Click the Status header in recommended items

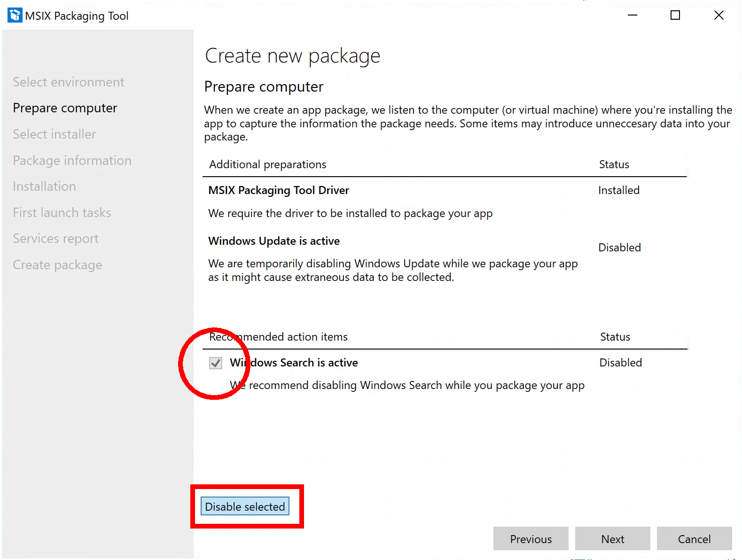coord(615,337)
